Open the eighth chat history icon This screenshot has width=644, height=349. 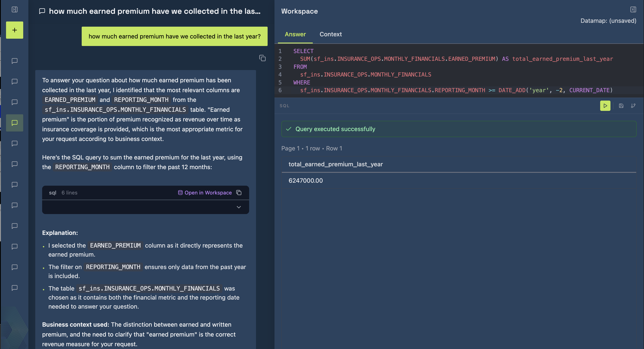tap(14, 205)
